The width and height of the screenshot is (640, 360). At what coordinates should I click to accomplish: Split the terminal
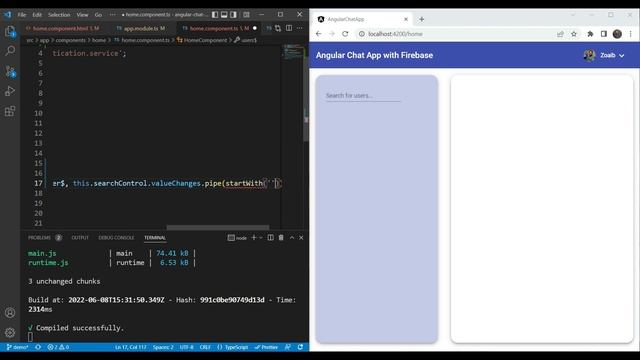(x=270, y=238)
